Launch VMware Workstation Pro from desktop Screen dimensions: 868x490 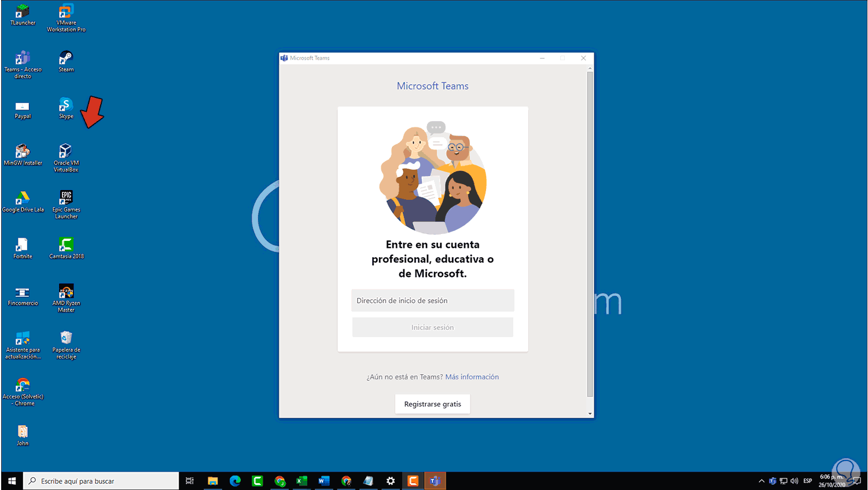[x=66, y=18]
